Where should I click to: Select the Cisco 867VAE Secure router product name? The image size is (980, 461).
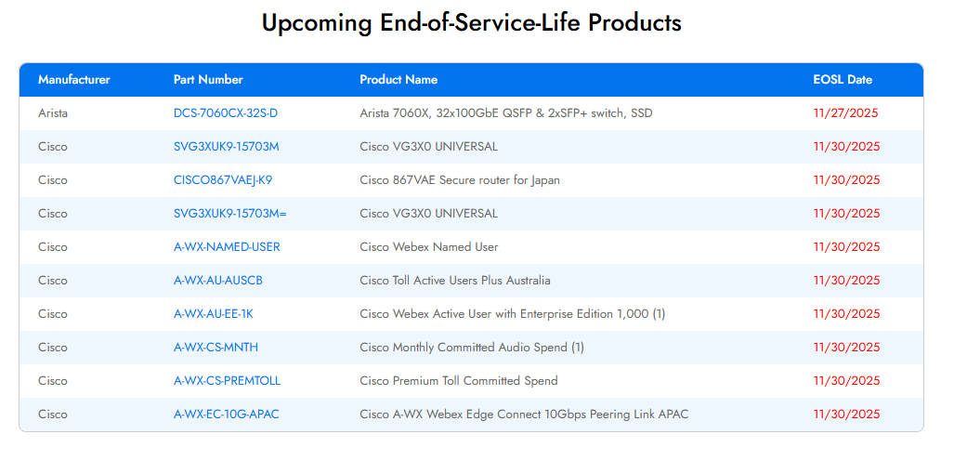tap(460, 180)
